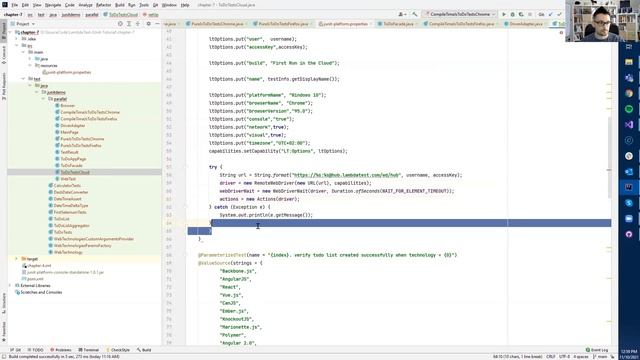This screenshot has width=640, height=360.
Task: Click the CRLF line separator in status bar
Action: click(x=551, y=357)
